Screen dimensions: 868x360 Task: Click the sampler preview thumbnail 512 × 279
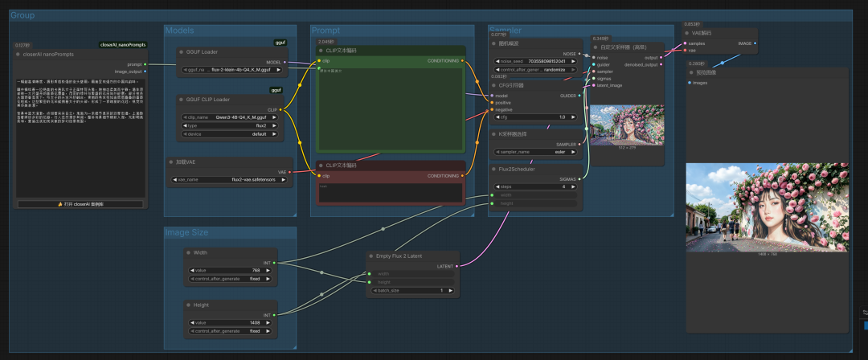click(627, 125)
